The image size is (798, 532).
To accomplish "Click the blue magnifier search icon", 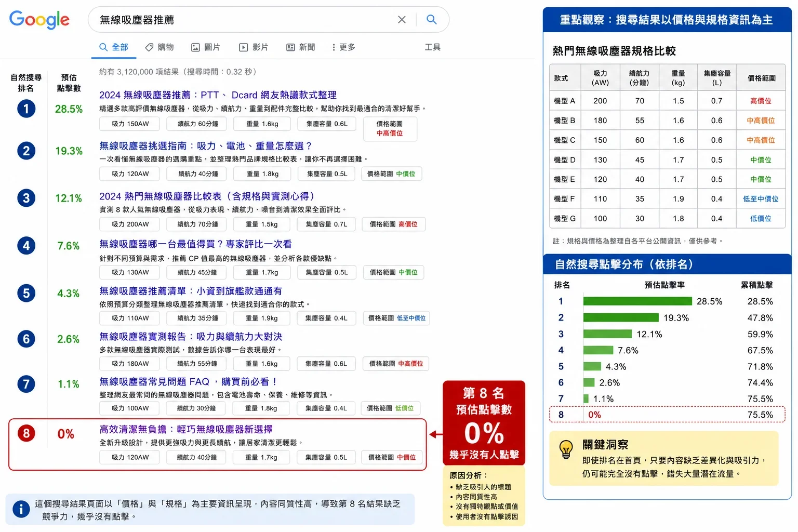I will [x=431, y=19].
